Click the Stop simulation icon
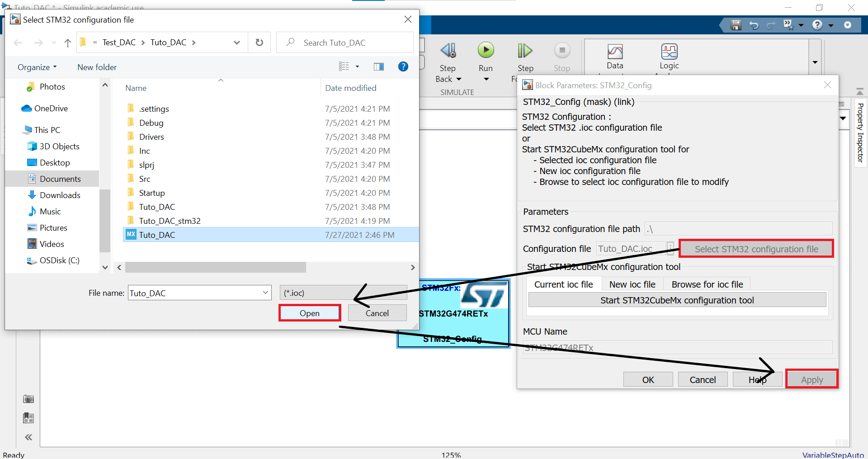The image size is (868, 459). [x=562, y=50]
